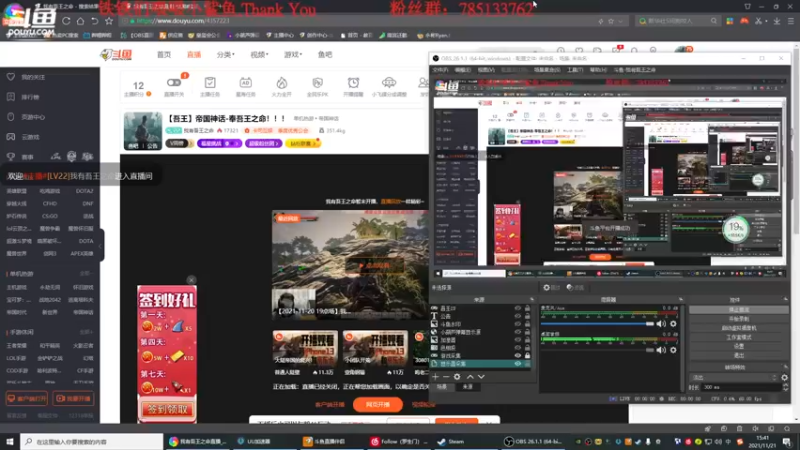Switch to 斗鱼直播伴侣 in the taskbar

[x=324, y=441]
